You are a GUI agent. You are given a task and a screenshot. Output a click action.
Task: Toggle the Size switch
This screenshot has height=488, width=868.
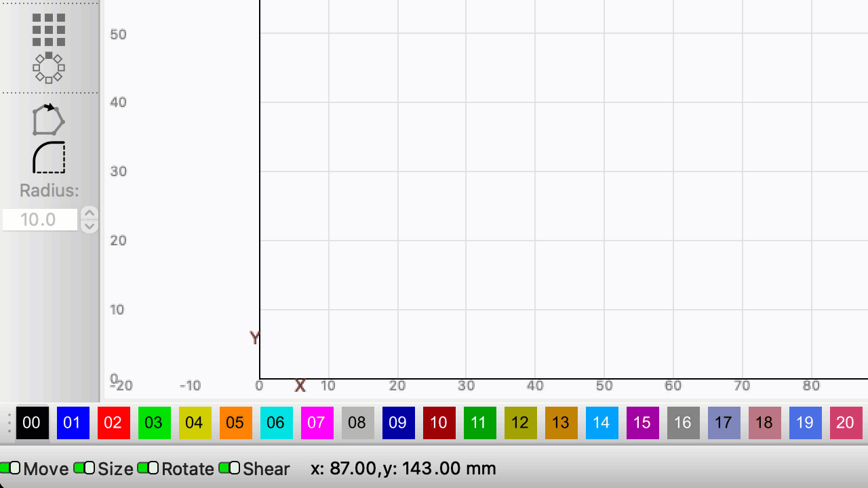tap(84, 468)
